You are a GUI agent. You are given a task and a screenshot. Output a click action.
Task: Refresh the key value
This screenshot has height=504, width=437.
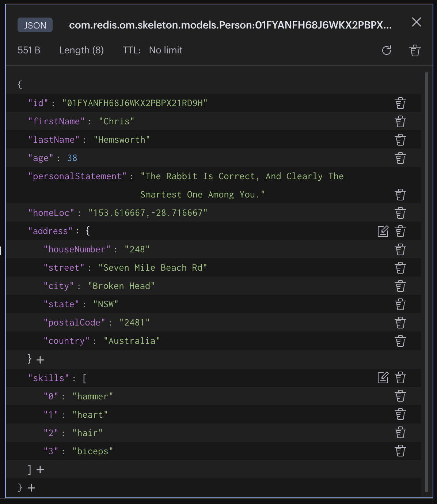[387, 50]
